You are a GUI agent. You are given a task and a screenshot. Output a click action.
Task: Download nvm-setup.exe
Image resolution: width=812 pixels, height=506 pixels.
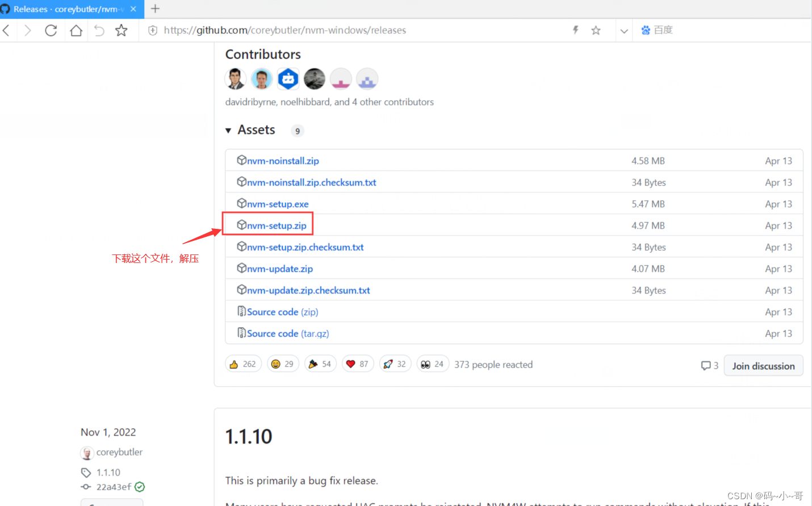[278, 204]
